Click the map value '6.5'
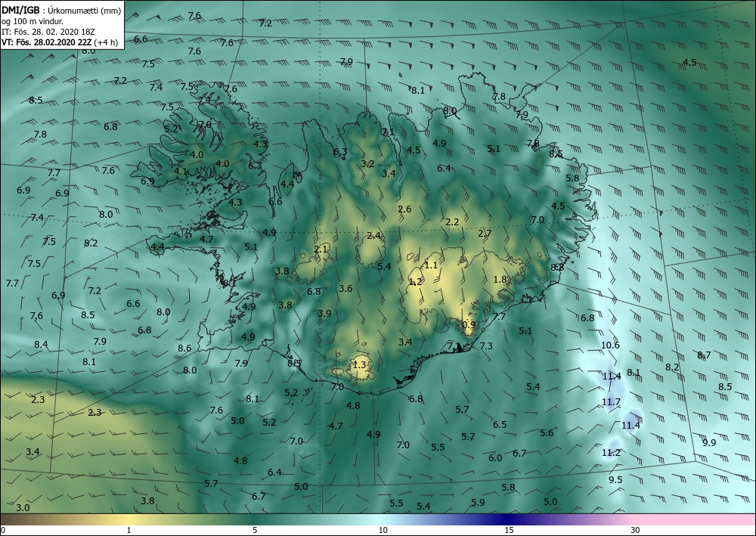The width and height of the screenshot is (756, 536). pyautogui.click(x=500, y=425)
